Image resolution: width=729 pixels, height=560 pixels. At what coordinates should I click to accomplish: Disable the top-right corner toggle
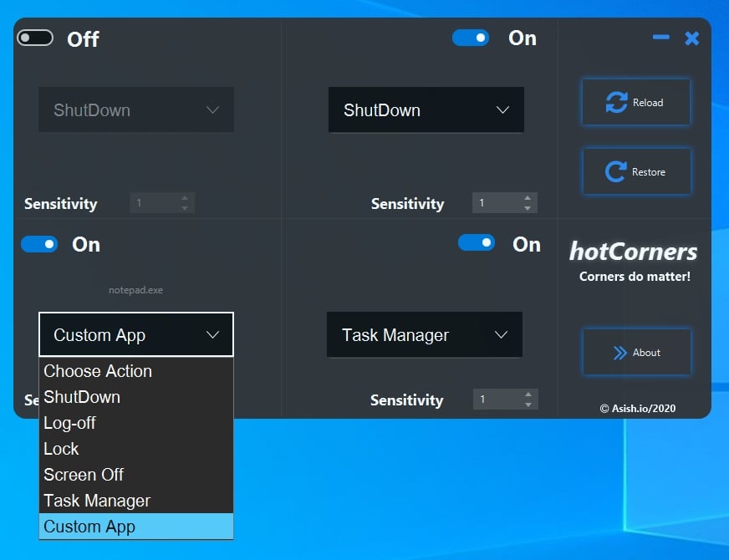(471, 37)
